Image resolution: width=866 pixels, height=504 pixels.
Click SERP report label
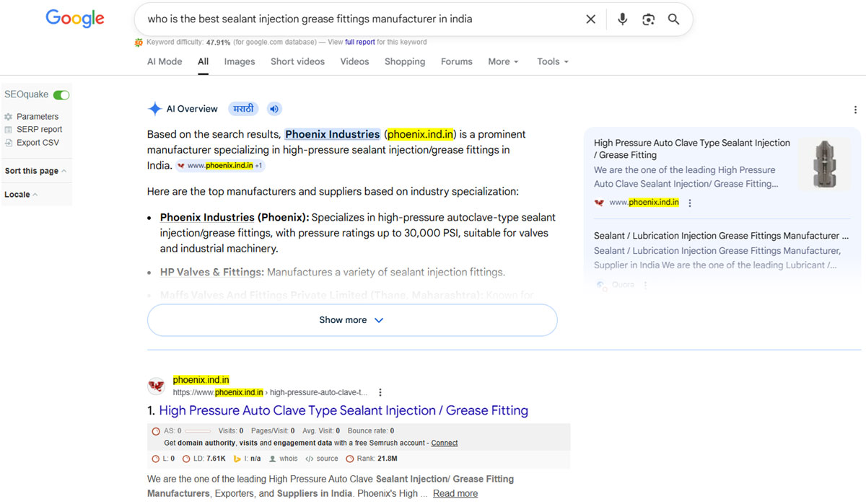(40, 130)
